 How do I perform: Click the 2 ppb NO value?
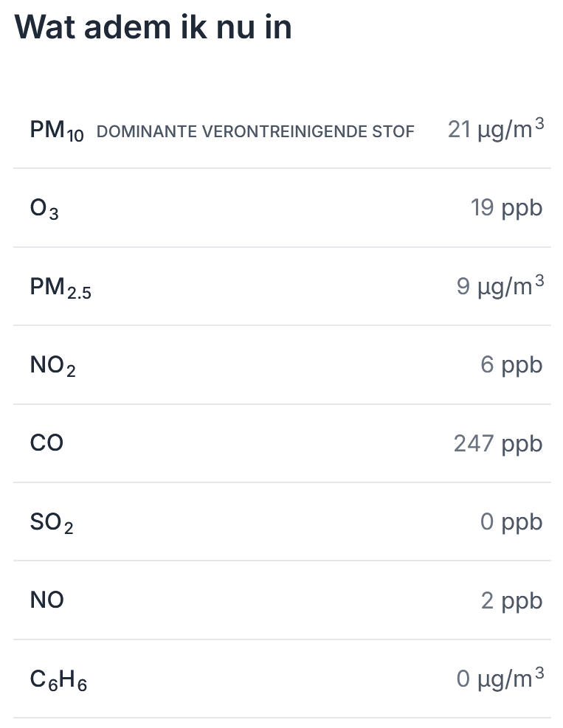(x=511, y=601)
